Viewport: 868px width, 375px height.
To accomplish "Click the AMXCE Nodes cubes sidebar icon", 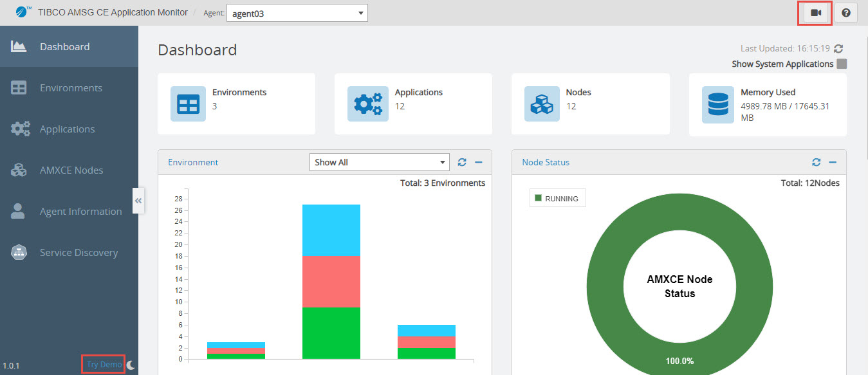I will tap(19, 170).
